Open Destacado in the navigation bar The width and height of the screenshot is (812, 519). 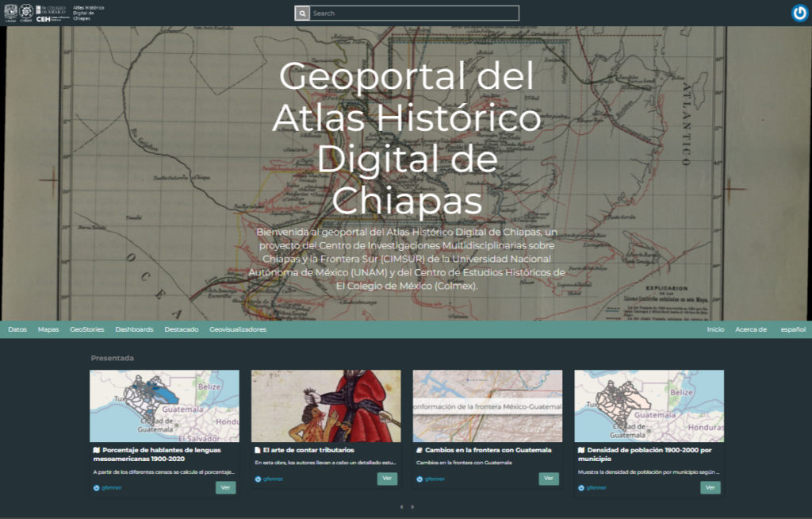(x=182, y=330)
